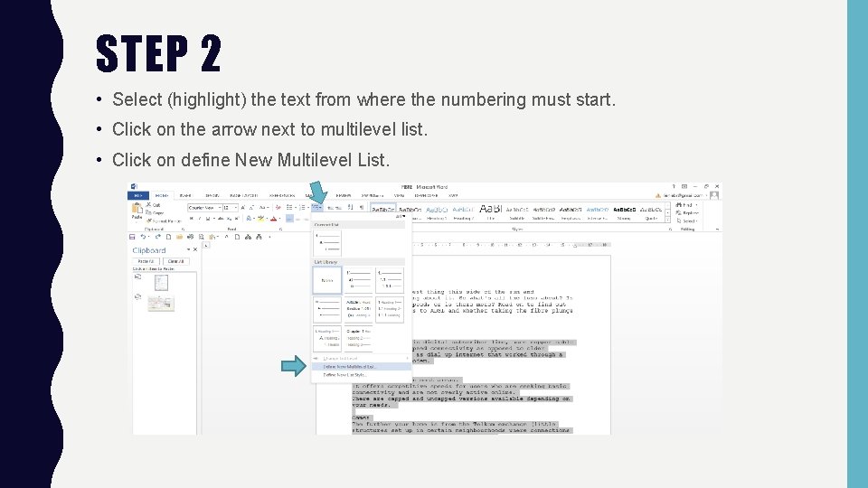Viewport: 868px width, 488px height.
Task: Apply the Title style from Styles gallery
Action: (490, 211)
